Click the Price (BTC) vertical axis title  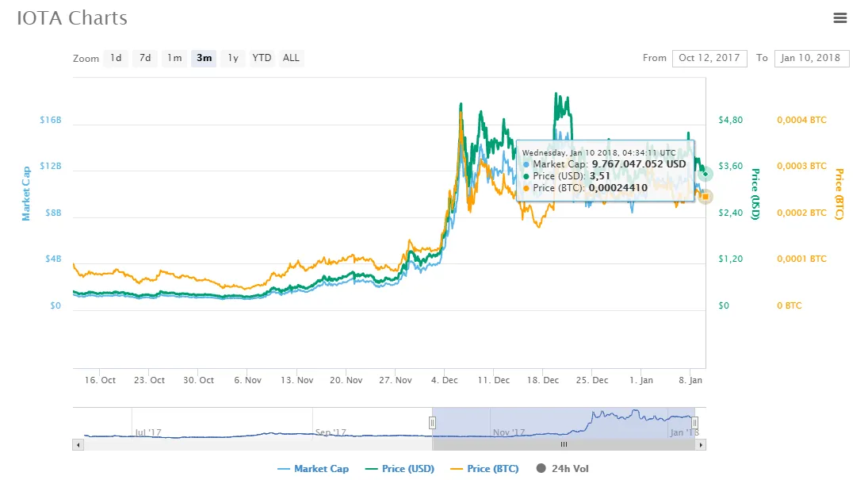point(839,194)
